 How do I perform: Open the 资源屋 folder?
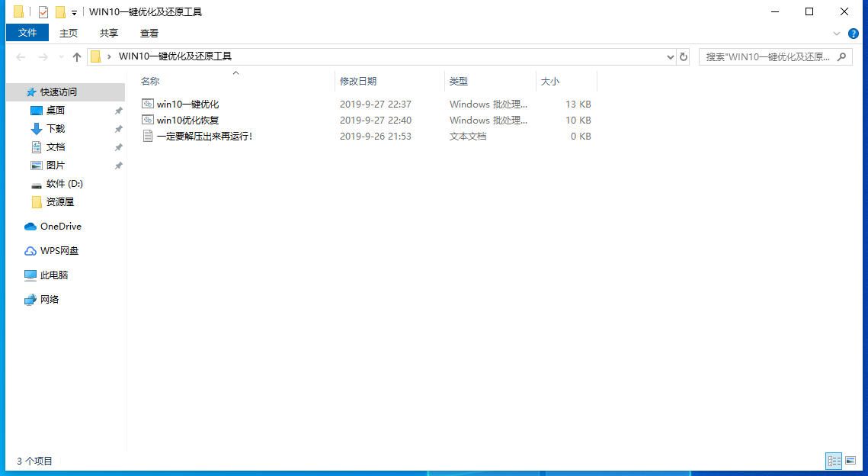(x=59, y=201)
